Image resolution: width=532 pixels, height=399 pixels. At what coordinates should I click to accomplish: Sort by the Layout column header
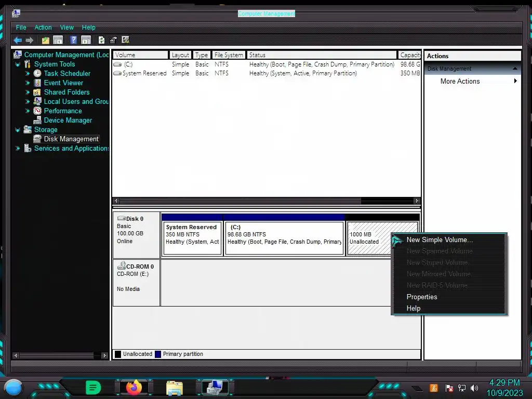(180, 55)
